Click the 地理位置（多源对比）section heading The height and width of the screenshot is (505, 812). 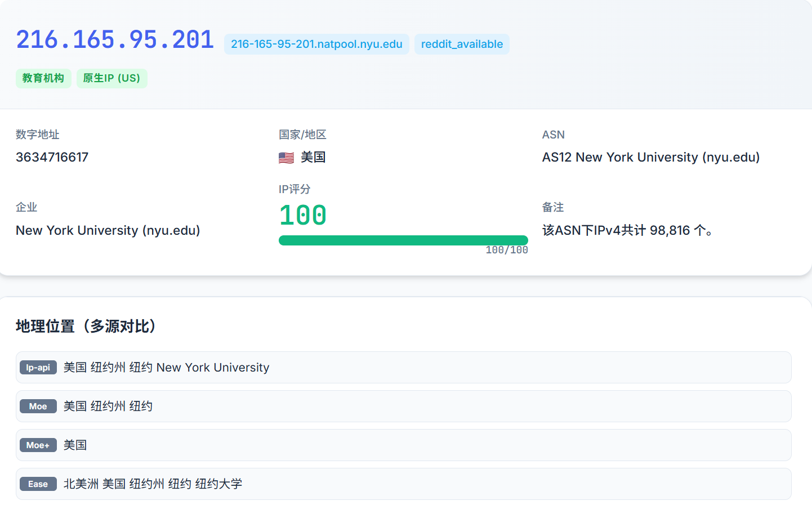(86, 327)
